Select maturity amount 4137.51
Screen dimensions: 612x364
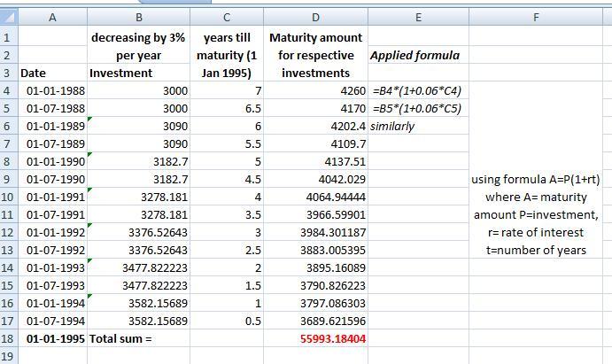(x=316, y=161)
